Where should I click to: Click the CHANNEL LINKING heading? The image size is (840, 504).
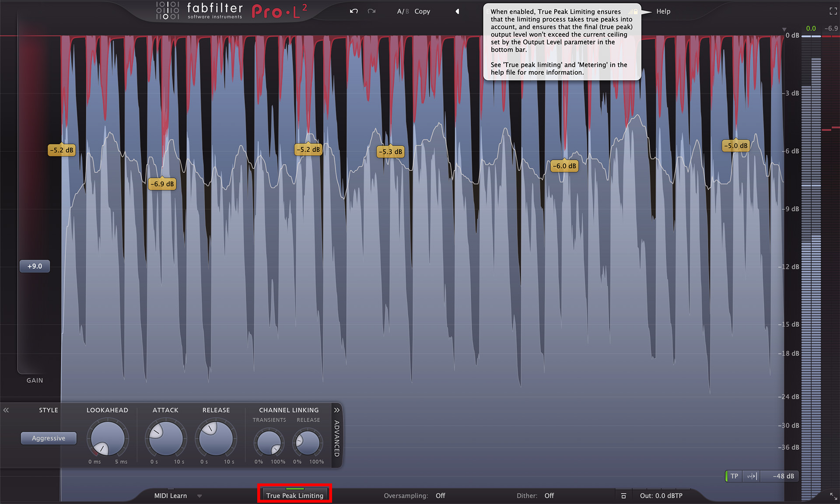tap(289, 410)
